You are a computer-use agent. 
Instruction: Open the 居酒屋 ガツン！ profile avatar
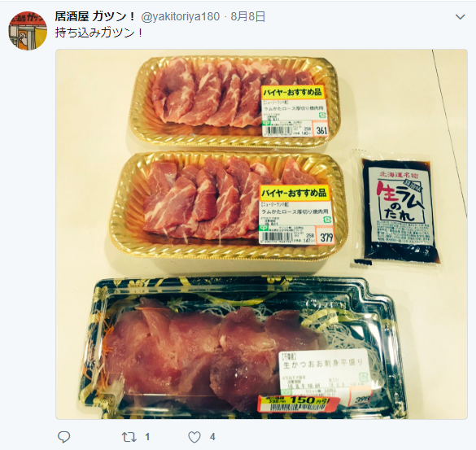(x=28, y=31)
